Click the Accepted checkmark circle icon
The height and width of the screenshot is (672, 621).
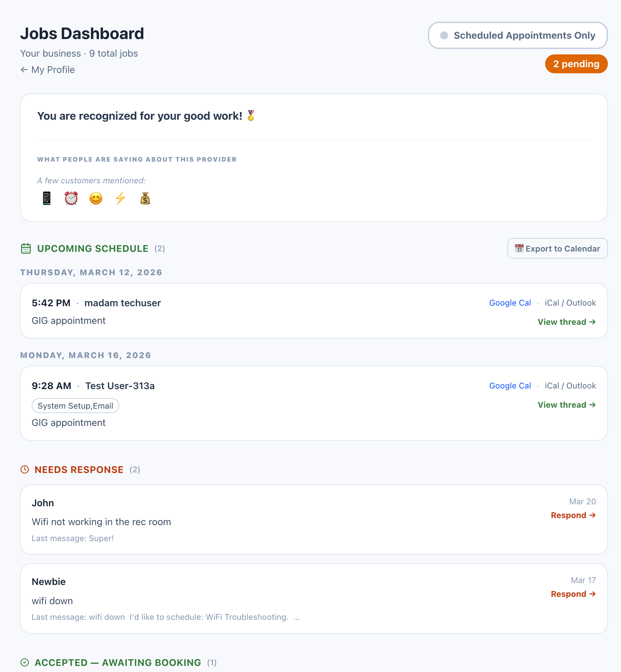(25, 662)
